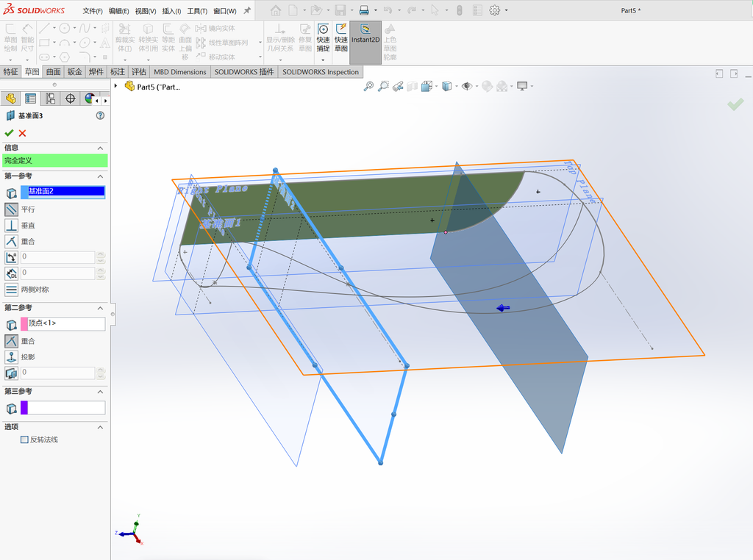Pin the menu bar with pushpin icon
The width and height of the screenshot is (753, 560).
[247, 10]
